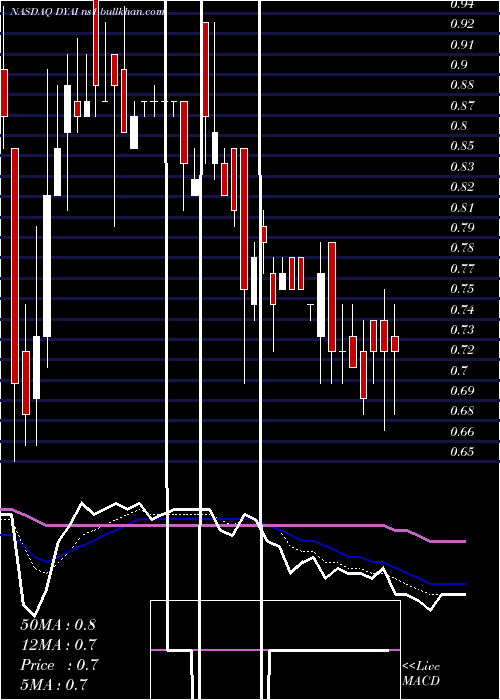This screenshot has height=700, width=500.
Task: Select the 0.79 price axis label
Action: (462, 228)
